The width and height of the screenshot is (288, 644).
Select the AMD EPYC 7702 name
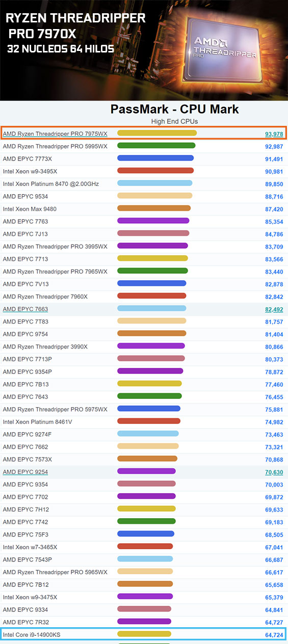[25, 497]
